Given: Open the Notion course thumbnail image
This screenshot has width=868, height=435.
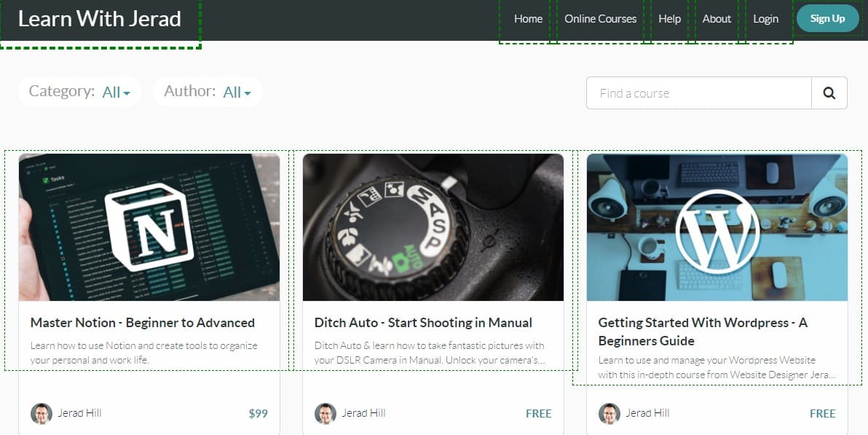Looking at the screenshot, I should 149,227.
